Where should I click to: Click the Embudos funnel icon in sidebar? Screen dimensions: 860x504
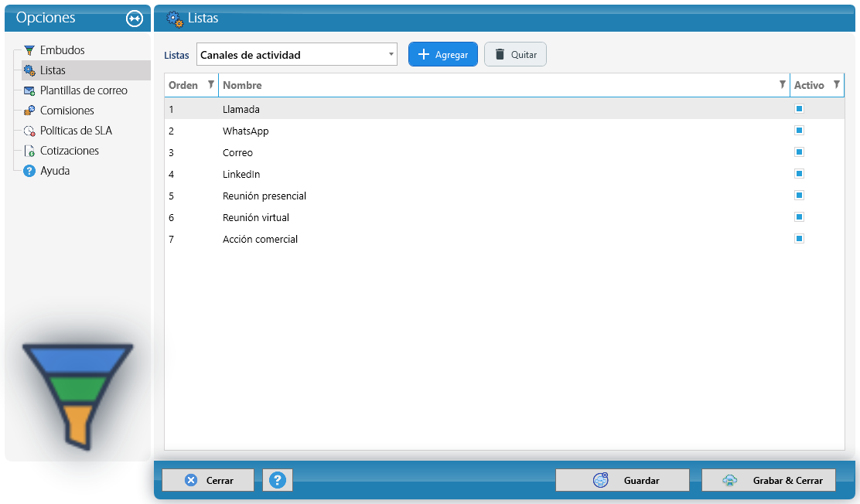29,50
